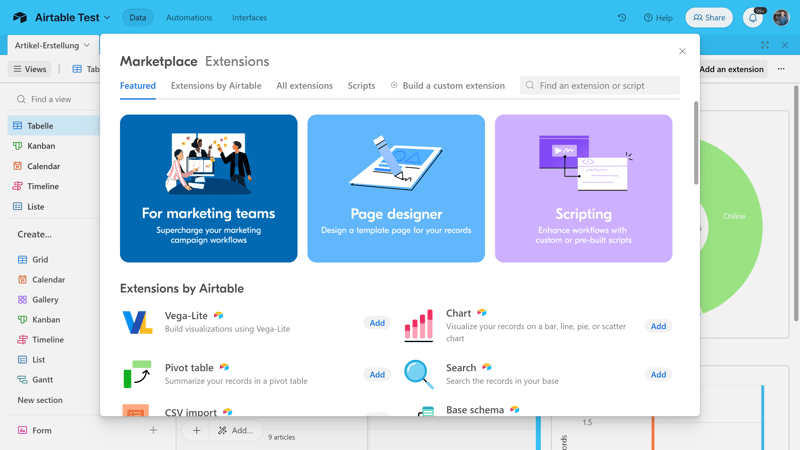Viewport: 800px width, 450px height.
Task: Open the Interfaces tab
Action: (x=249, y=17)
